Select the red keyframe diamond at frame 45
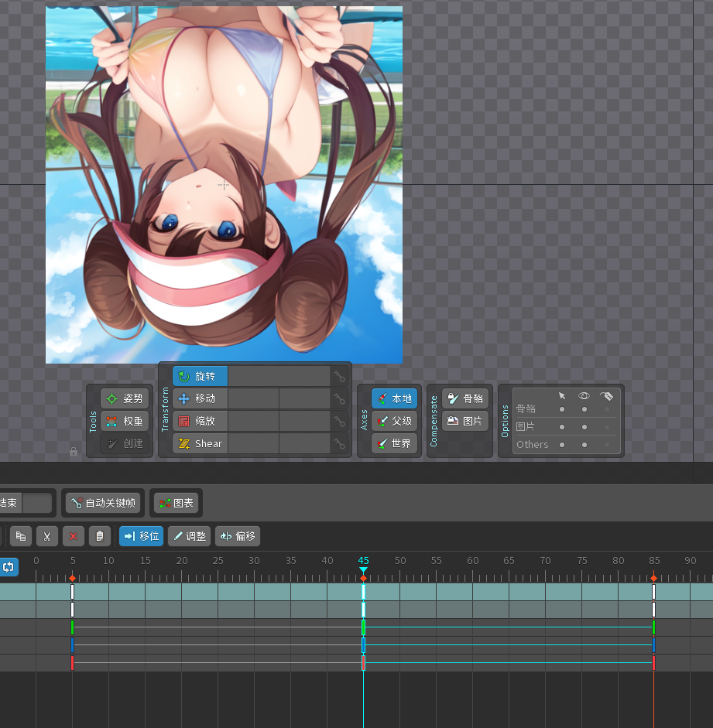The height and width of the screenshot is (728, 713). 364,578
